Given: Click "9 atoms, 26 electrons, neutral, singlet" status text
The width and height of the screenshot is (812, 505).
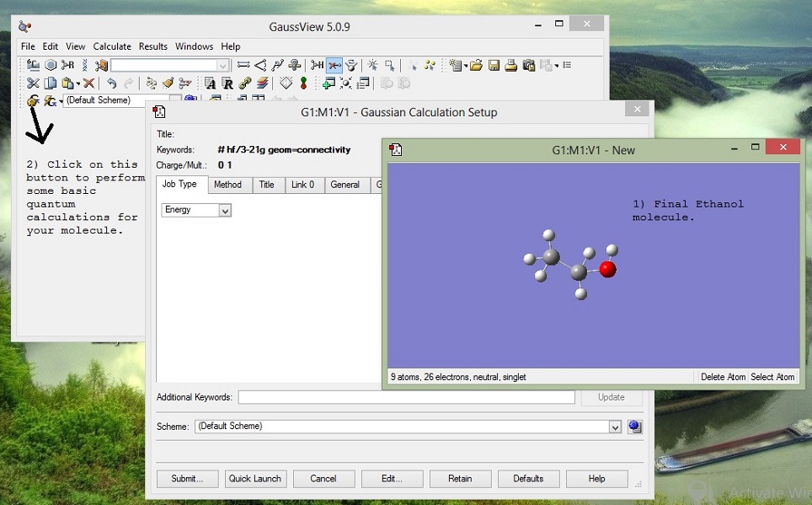Looking at the screenshot, I should coord(458,377).
